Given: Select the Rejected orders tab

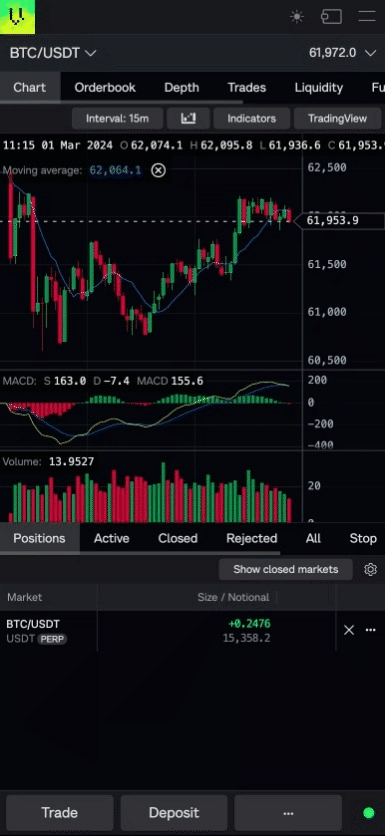Looking at the screenshot, I should [252, 538].
